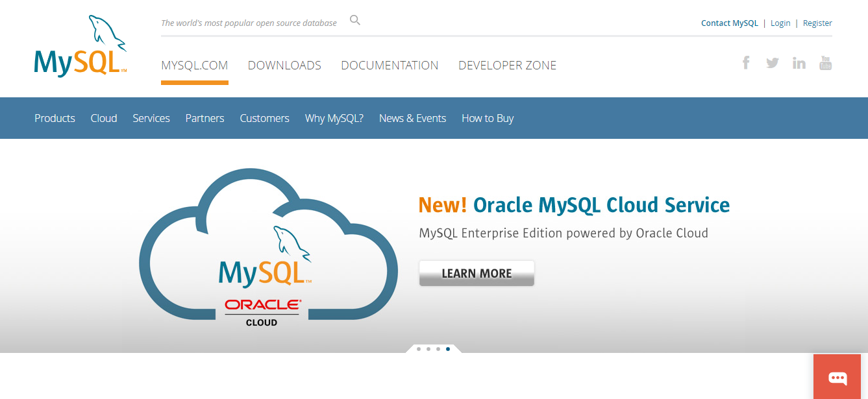Open the Why MySQL? menu
Image resolution: width=868 pixels, height=399 pixels.
334,118
